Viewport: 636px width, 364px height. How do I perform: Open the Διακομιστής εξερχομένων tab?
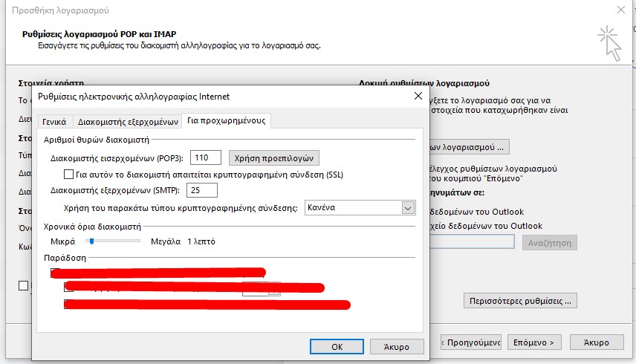tap(129, 121)
